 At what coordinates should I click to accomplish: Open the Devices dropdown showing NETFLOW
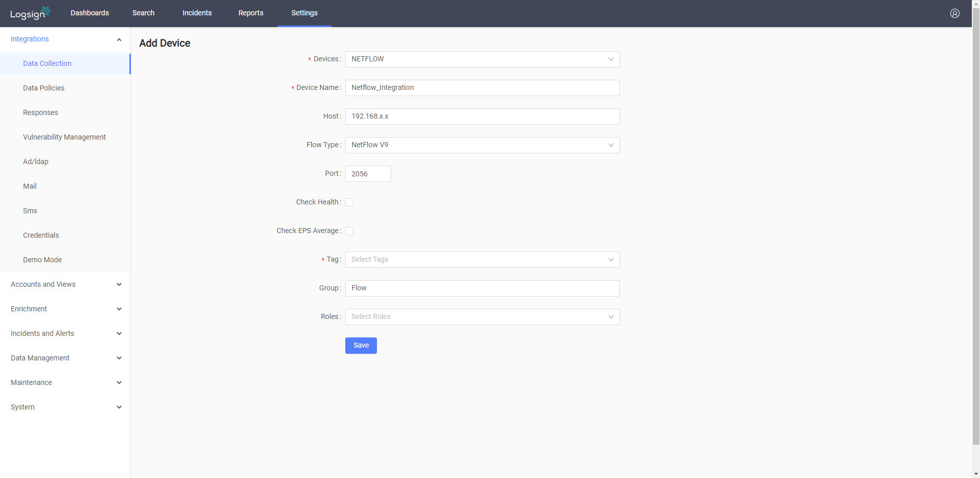tap(481, 59)
